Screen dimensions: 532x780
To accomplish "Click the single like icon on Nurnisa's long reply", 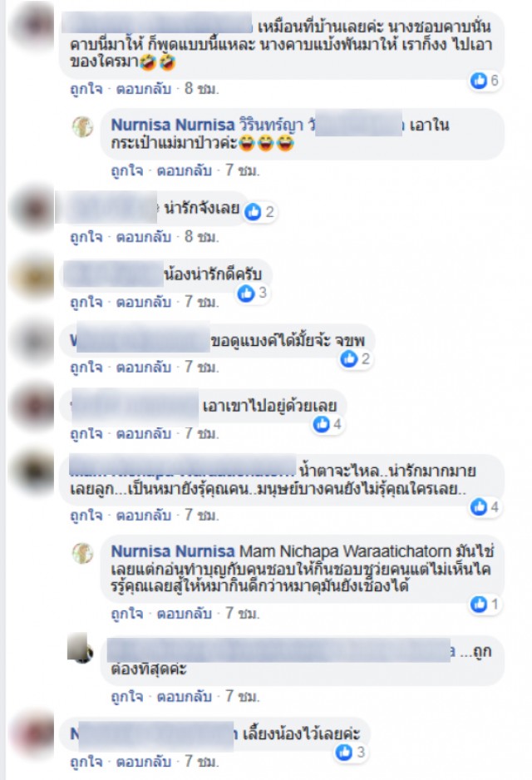I will pyautogui.click(x=479, y=604).
